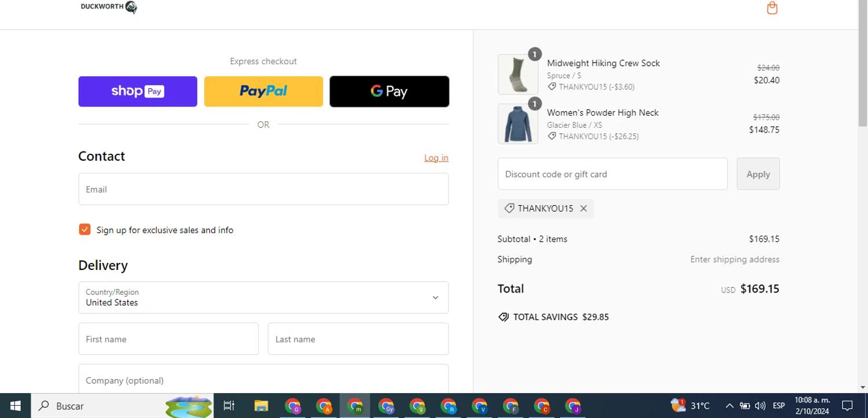The image size is (868, 418).
Task: Select Google Pay express checkout
Action: [389, 91]
